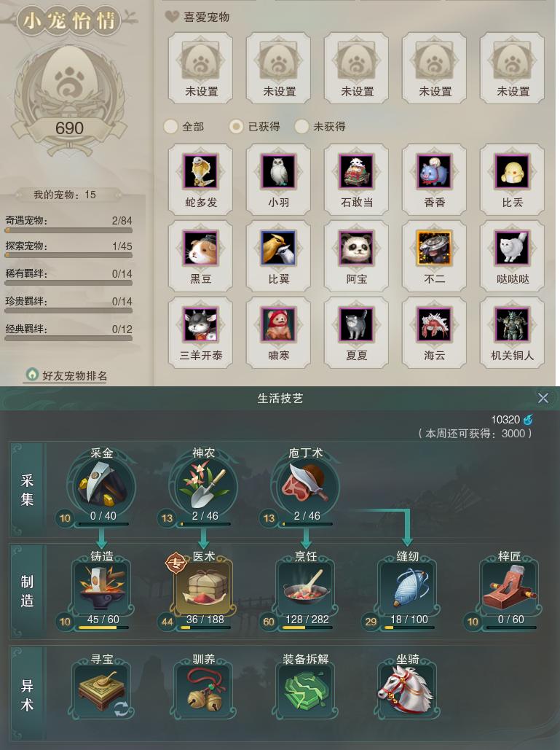Select the 全部 radio filter
Image resolution: width=560 pixels, height=750 pixels.
(x=170, y=126)
